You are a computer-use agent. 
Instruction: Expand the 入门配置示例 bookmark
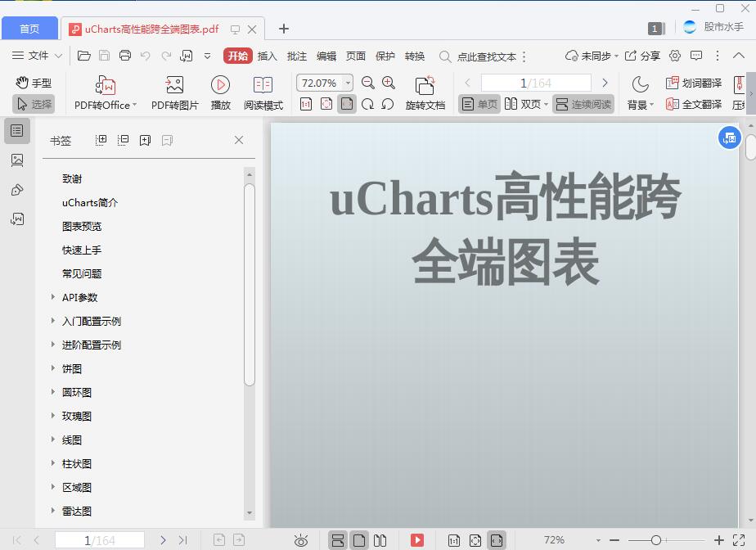52,321
